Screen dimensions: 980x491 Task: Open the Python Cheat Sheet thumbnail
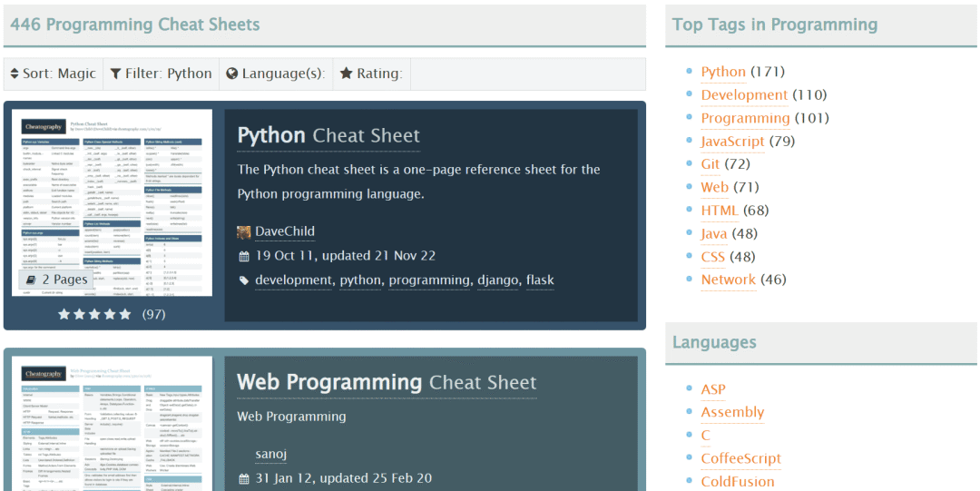[x=113, y=202]
